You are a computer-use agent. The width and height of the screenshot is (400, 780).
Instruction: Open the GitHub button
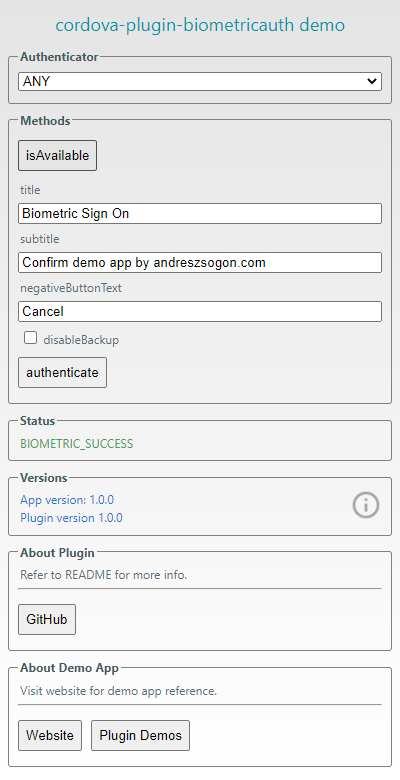tap(47, 620)
